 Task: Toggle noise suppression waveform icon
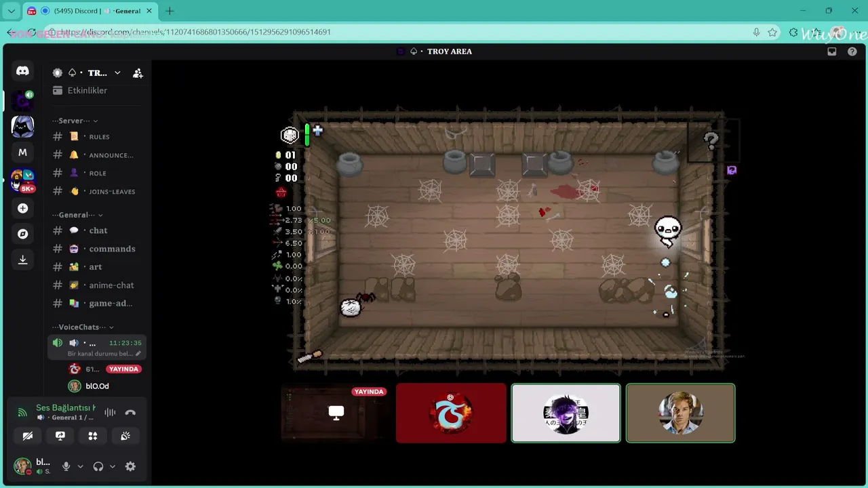[x=110, y=412]
